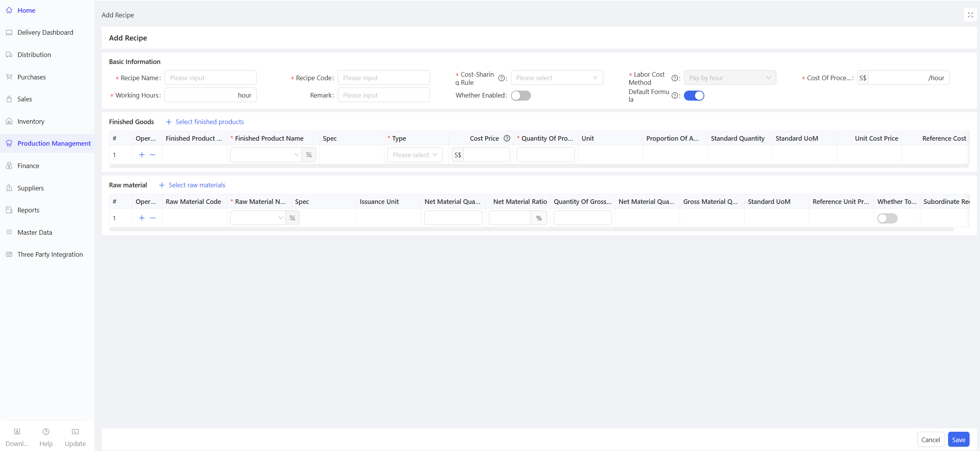Click the Cost Price help question icon
980x451 pixels.
pos(507,138)
